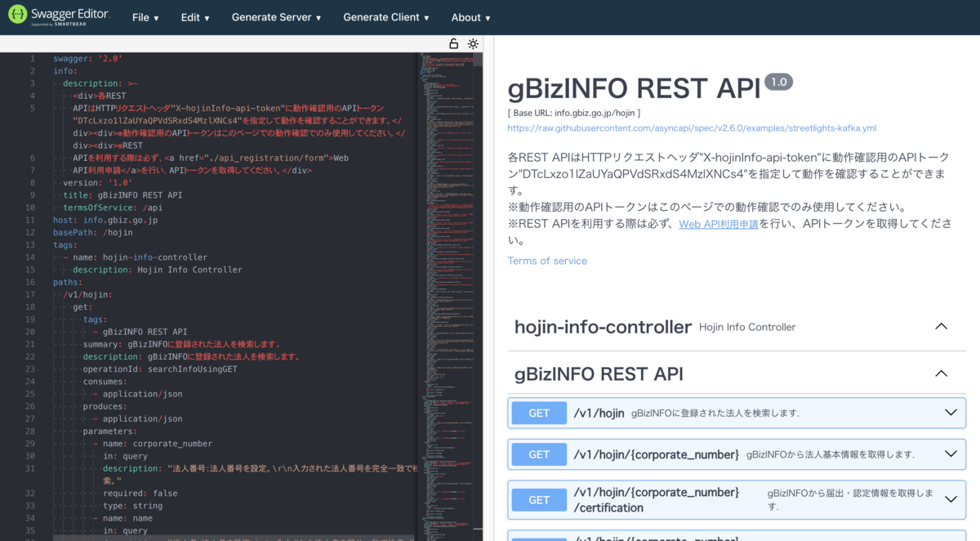Toggle dark mode sun icon
980x541 pixels.
[x=473, y=43]
